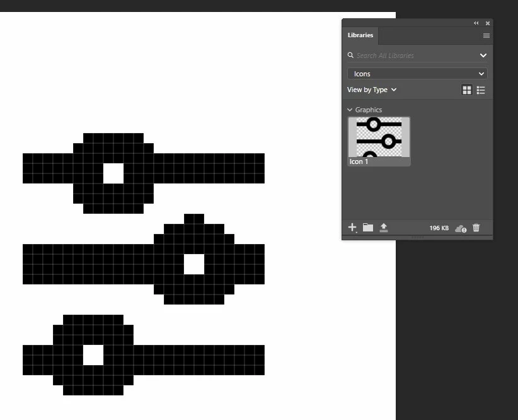Delete item with the trash icon

click(476, 228)
